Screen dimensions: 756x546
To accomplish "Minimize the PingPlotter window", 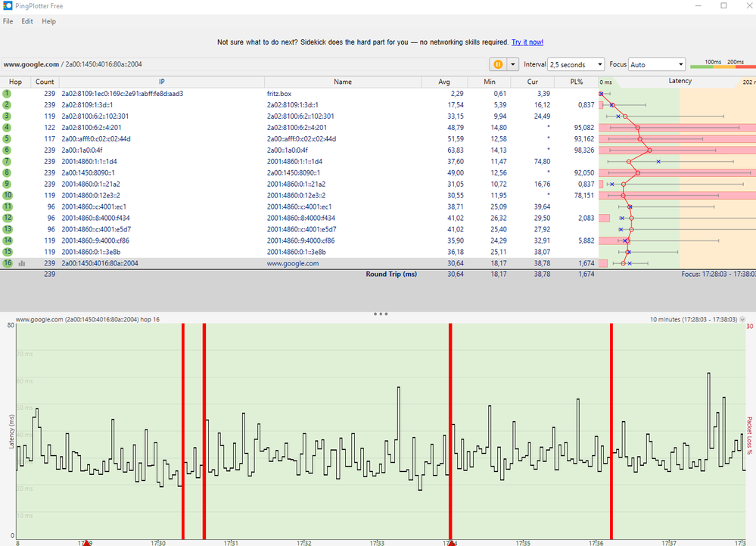I will [698, 6].
